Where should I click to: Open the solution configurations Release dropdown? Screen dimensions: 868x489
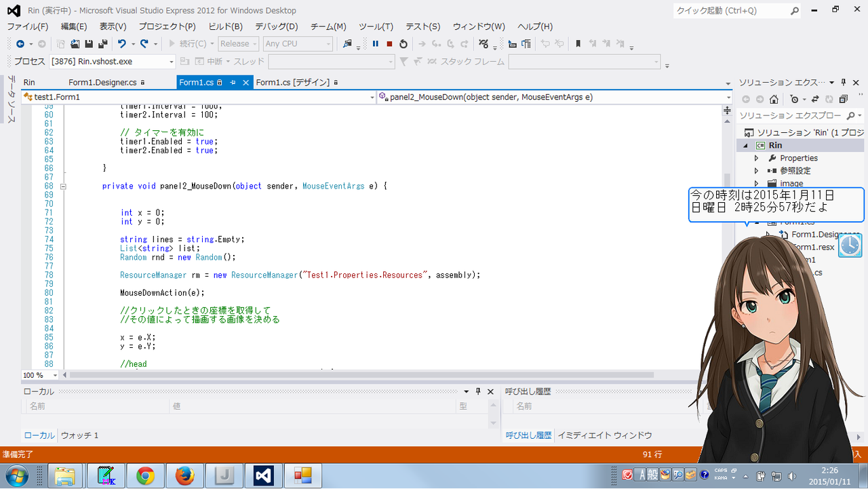pyautogui.click(x=238, y=44)
